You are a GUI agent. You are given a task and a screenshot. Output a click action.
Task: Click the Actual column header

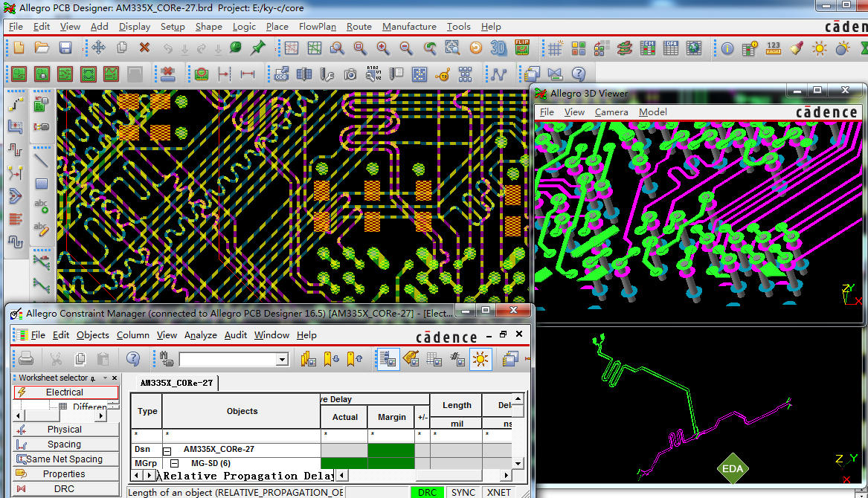344,417
